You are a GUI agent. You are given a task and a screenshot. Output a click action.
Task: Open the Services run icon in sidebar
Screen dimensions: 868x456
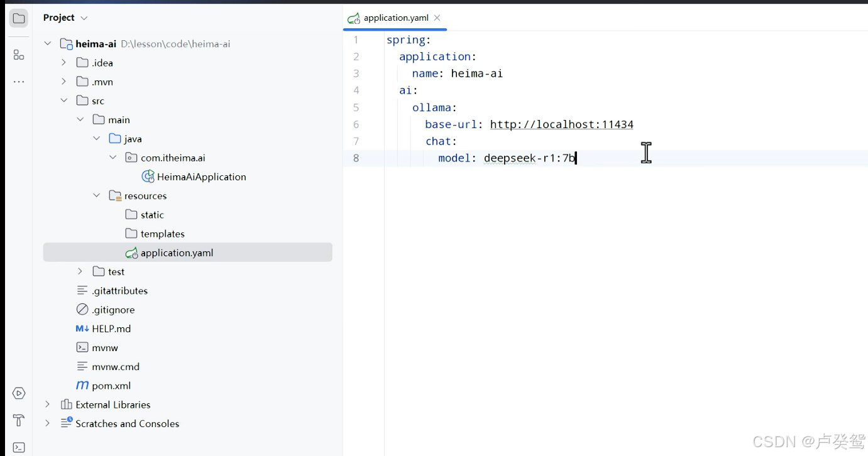(x=19, y=393)
